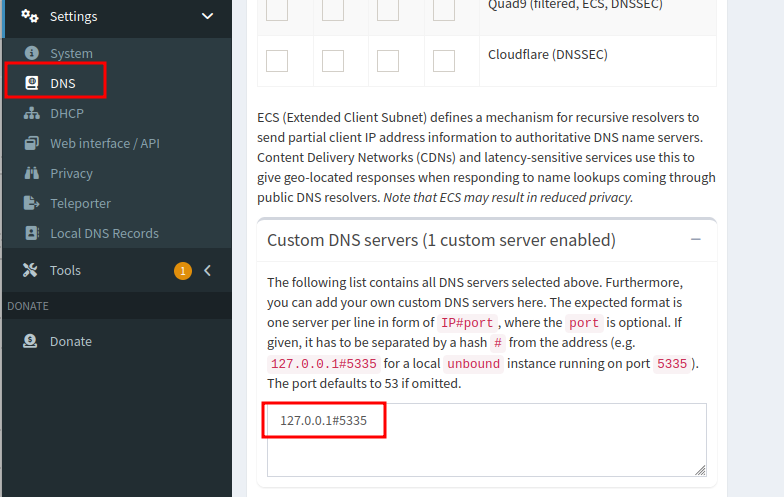Select the Settings label in the sidebar
The width and height of the screenshot is (784, 497).
pyautogui.click(x=74, y=17)
